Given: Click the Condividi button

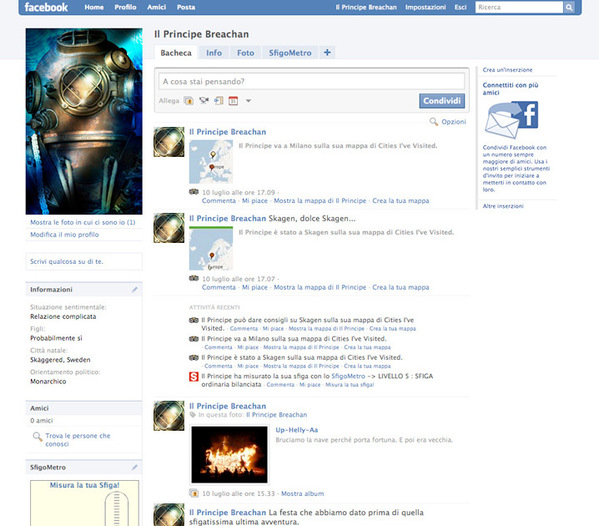Looking at the screenshot, I should (x=442, y=101).
